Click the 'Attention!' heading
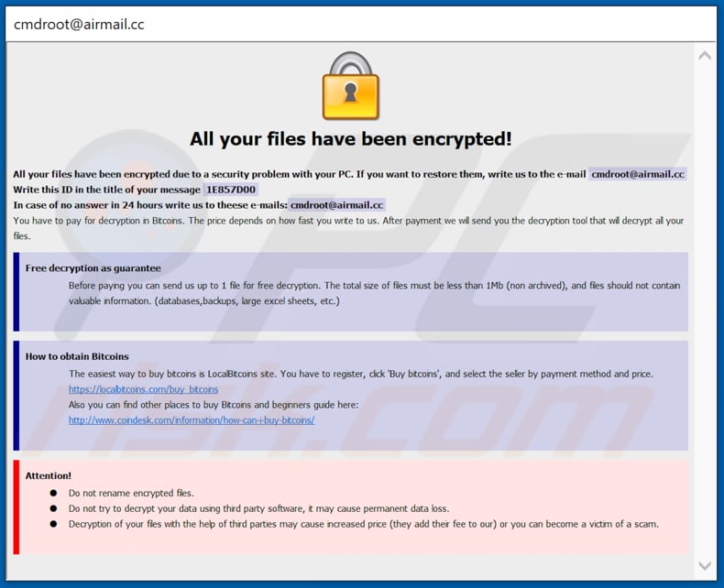The height and width of the screenshot is (588, 724). [49, 475]
